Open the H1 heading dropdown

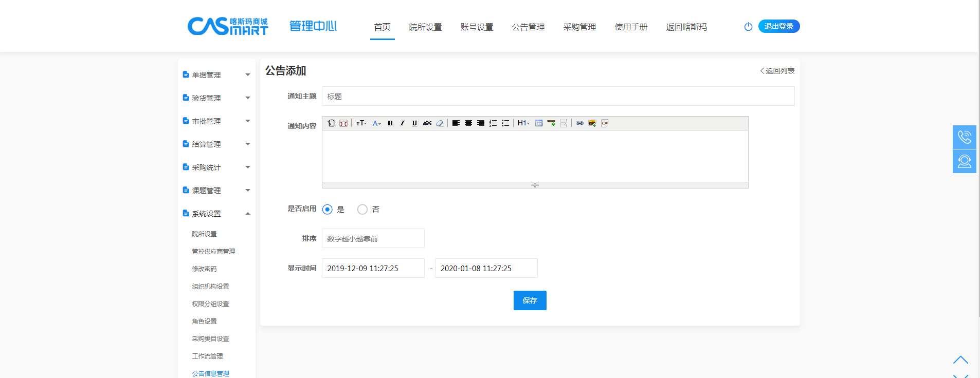[x=523, y=123]
